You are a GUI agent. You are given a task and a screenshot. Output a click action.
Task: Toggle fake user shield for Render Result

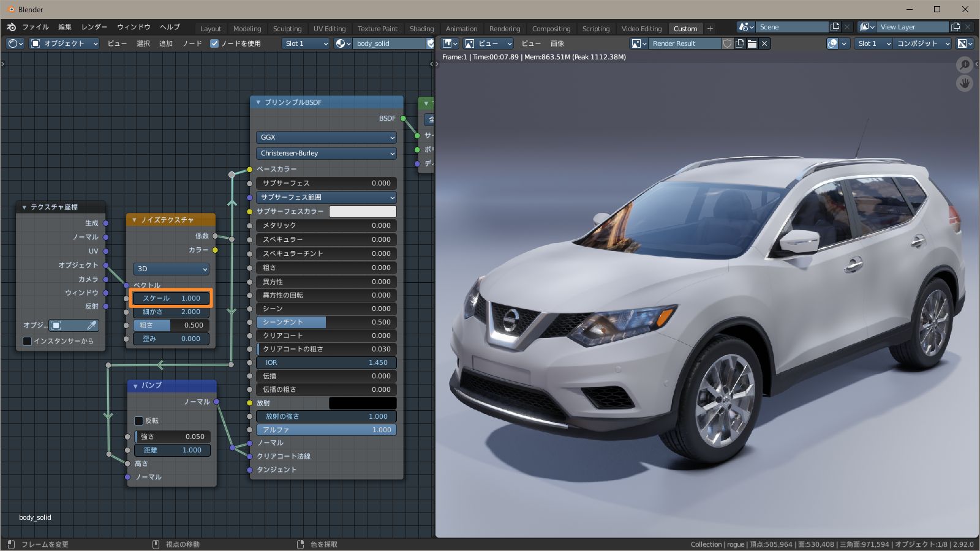727,43
